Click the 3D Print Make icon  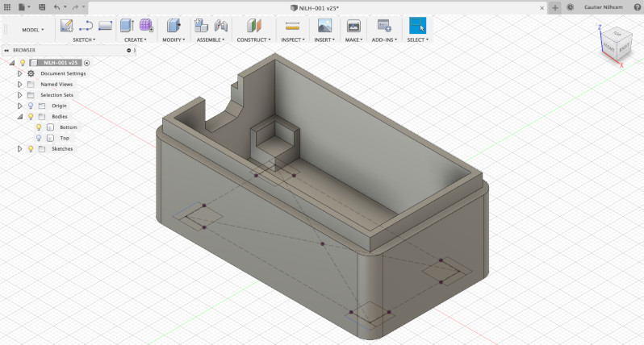(353, 26)
